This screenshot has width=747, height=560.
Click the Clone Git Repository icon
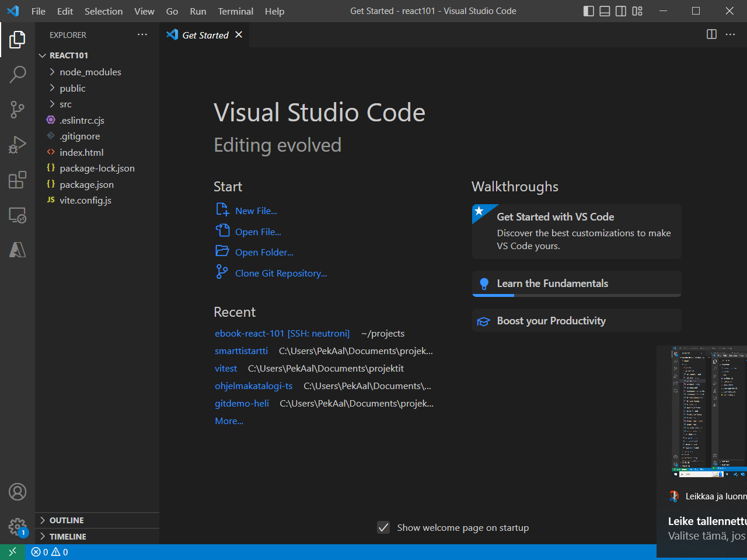pyautogui.click(x=222, y=272)
